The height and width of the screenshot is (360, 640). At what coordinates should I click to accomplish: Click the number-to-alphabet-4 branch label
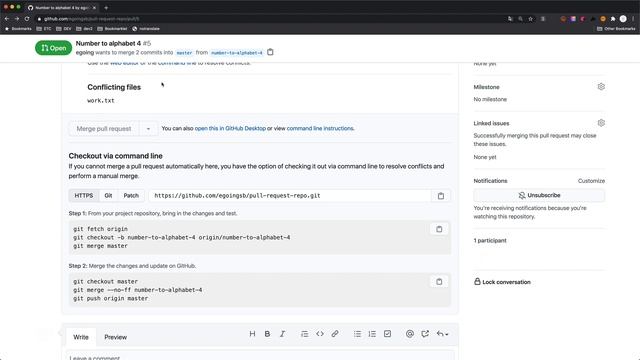(237, 53)
